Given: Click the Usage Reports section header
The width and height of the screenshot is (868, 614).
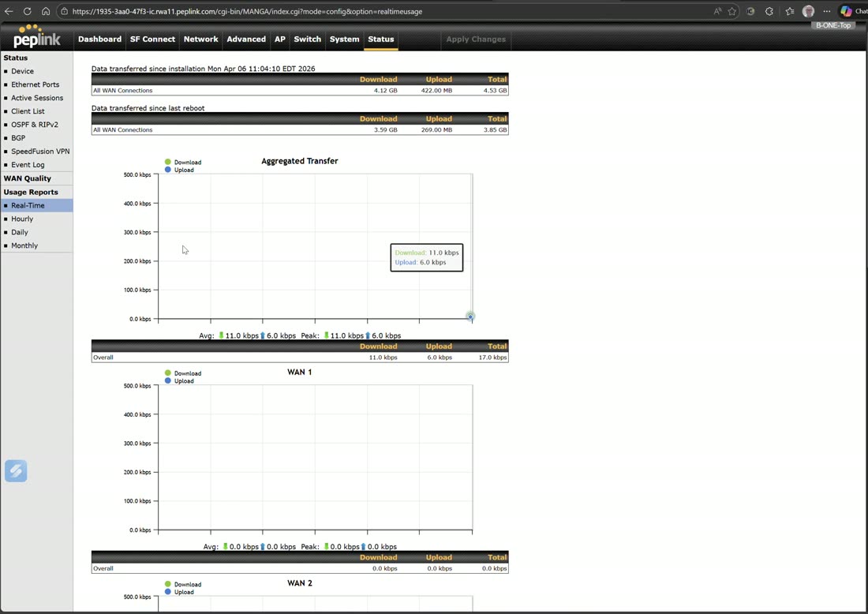Looking at the screenshot, I should (31, 192).
